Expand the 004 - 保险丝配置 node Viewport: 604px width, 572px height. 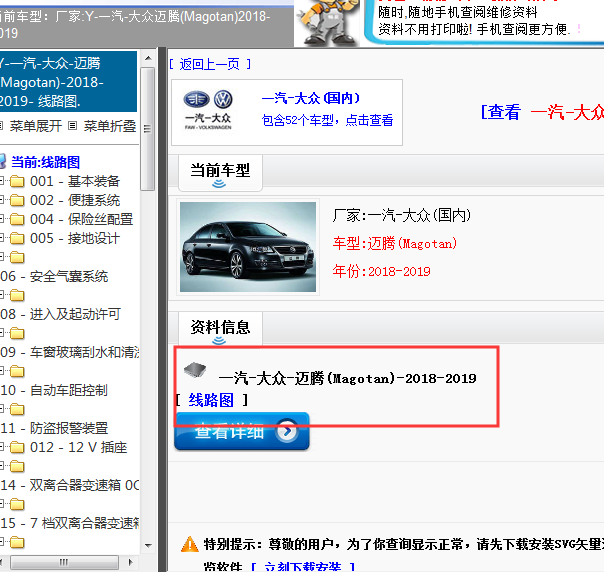[2, 219]
